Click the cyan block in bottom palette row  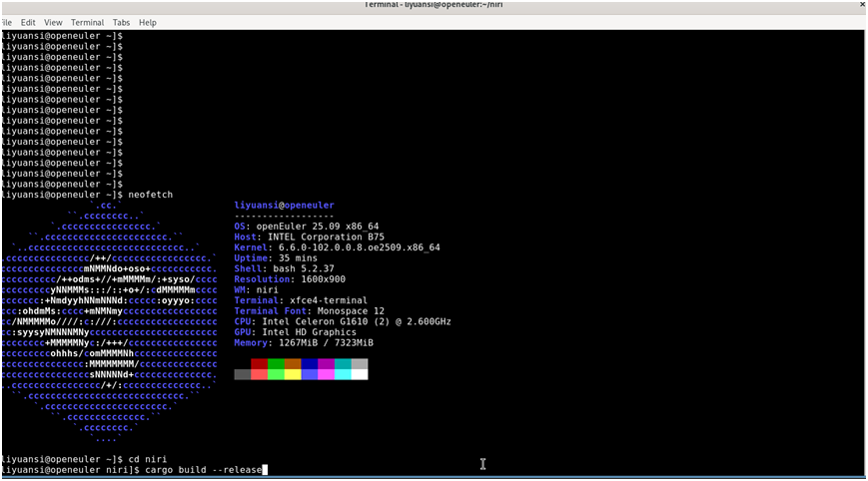coord(343,374)
